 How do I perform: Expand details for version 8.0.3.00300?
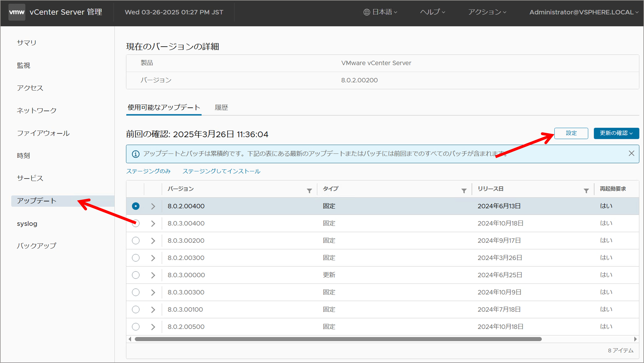click(153, 292)
